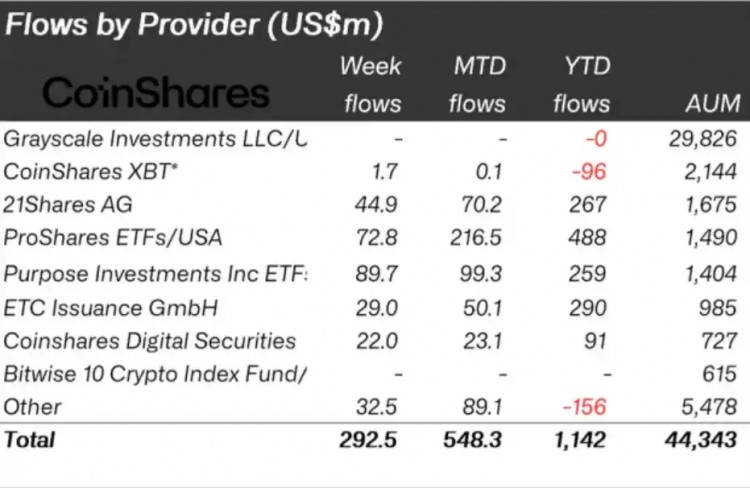Click the Total row label
Viewport: 750px width, 488px height.
29,440
